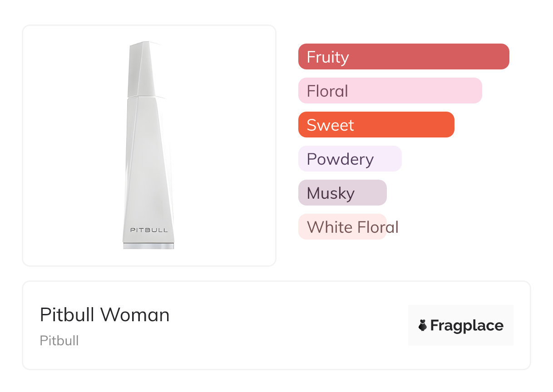Click the Sweet text label

[x=330, y=125]
